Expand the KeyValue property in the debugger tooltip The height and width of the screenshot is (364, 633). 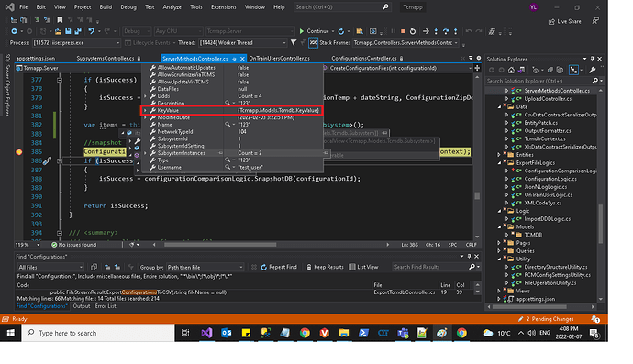145,110
